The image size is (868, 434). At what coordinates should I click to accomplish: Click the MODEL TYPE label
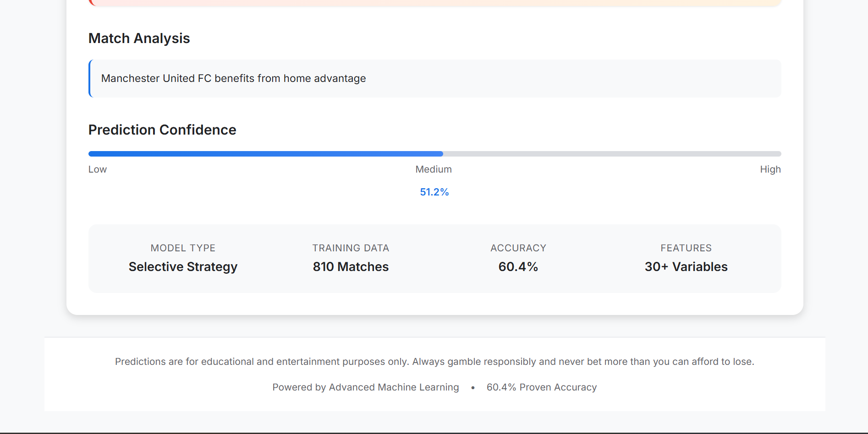coord(183,248)
